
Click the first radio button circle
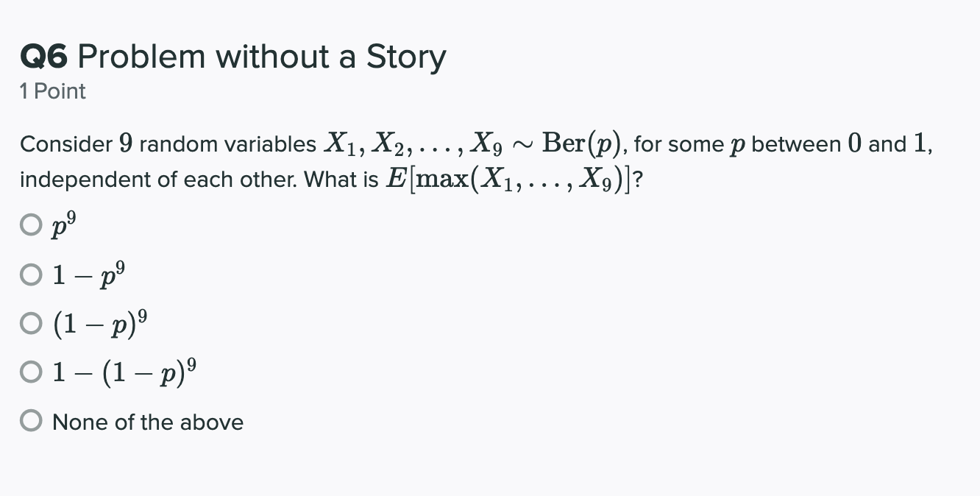click(32, 224)
